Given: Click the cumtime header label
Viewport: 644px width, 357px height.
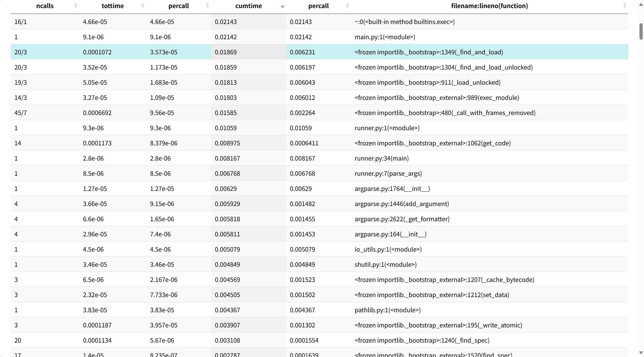Looking at the screenshot, I should [x=248, y=6].
